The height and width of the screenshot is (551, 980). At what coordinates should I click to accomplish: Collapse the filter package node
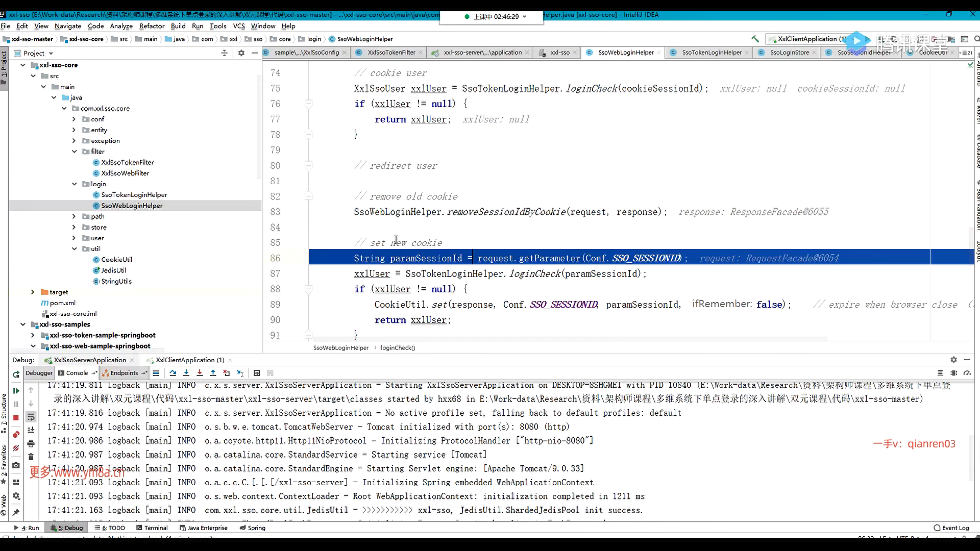coord(74,152)
